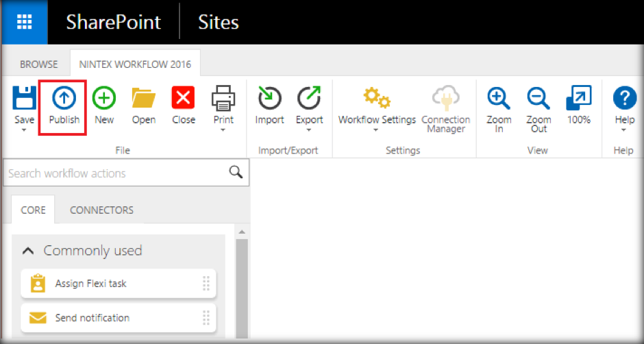Open the Sites link in header
644x344 pixels.
(x=219, y=22)
